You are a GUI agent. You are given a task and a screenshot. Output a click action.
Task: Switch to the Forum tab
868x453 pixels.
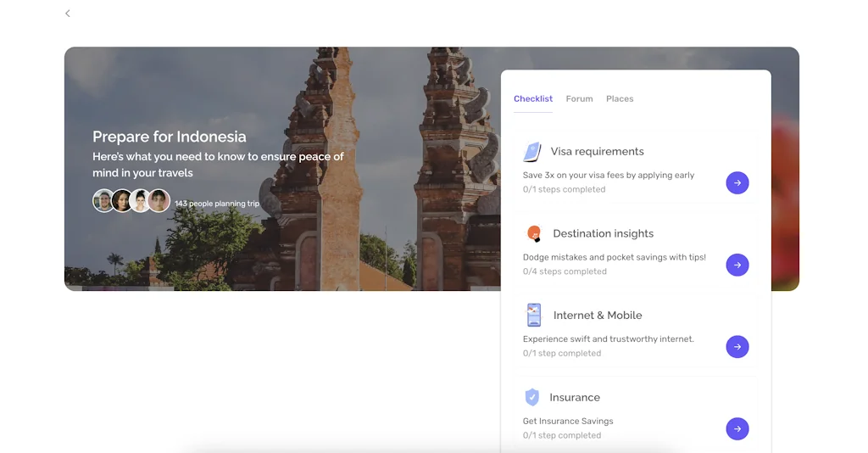pos(579,99)
